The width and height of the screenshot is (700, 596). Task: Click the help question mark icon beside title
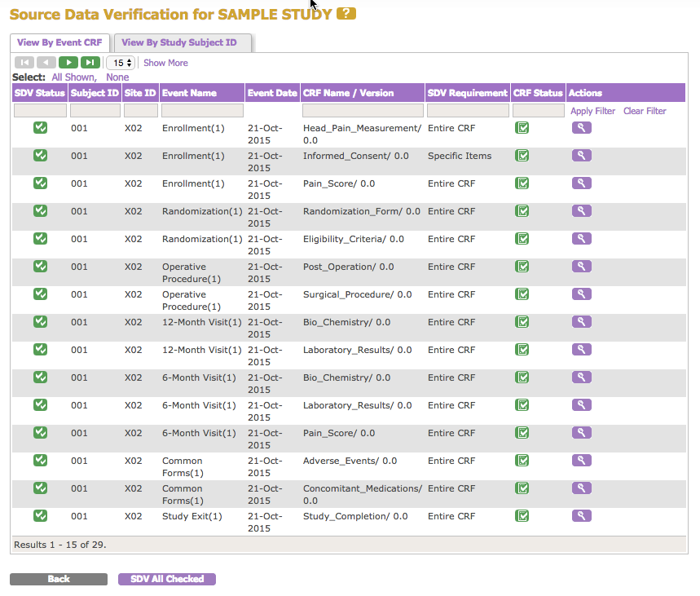(x=346, y=14)
